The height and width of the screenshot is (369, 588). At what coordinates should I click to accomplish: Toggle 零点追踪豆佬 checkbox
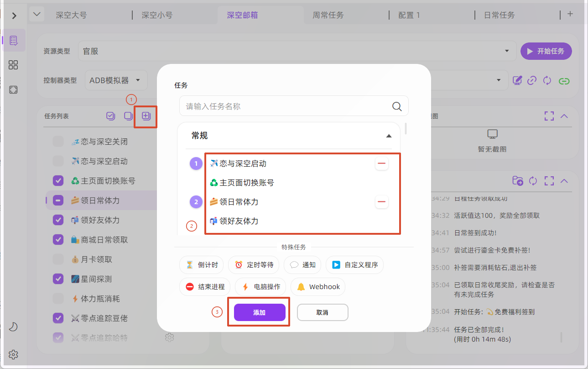point(58,318)
